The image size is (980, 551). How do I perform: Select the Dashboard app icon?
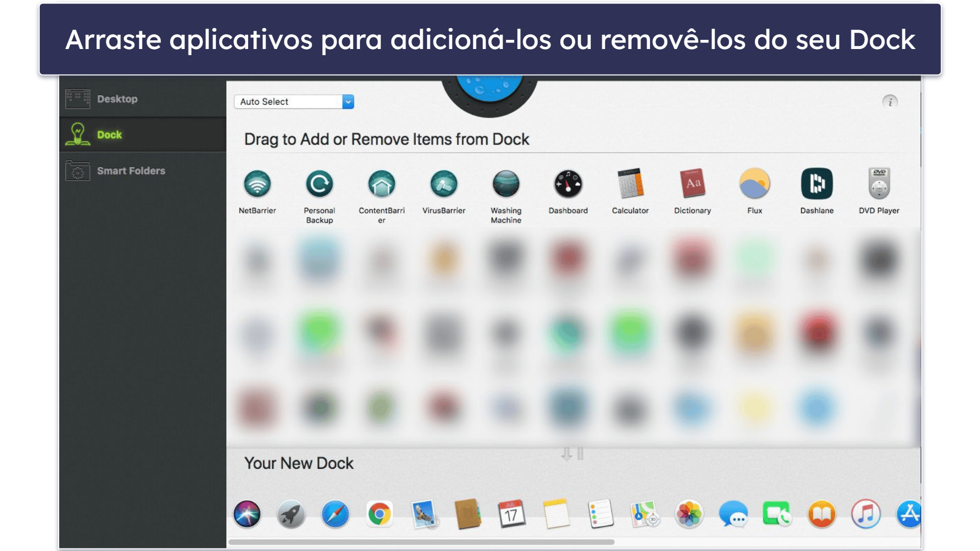click(x=568, y=184)
